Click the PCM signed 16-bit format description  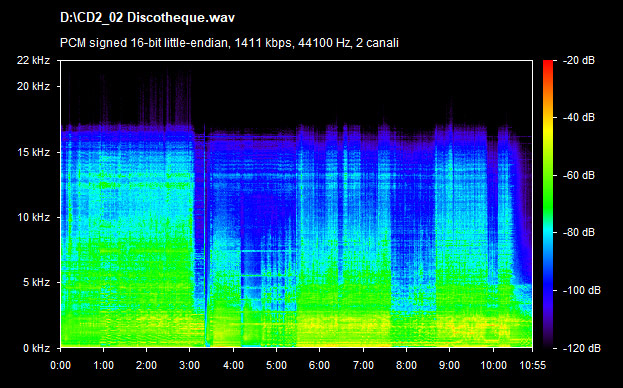tap(229, 43)
